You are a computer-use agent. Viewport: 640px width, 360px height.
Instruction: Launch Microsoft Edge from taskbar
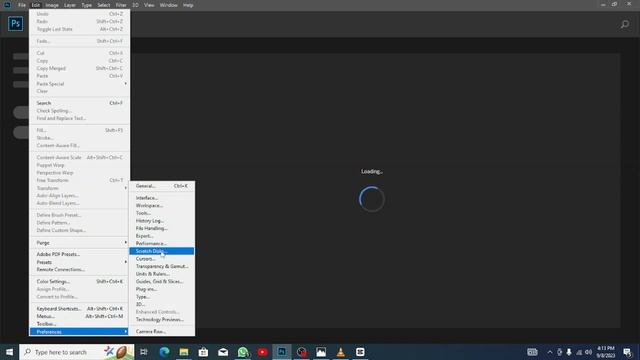[x=164, y=352]
